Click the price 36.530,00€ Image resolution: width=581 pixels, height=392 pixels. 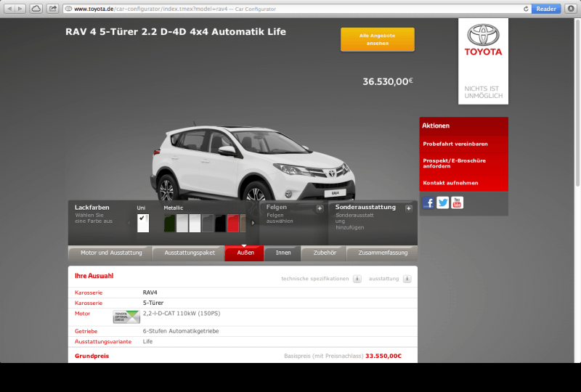[388, 81]
